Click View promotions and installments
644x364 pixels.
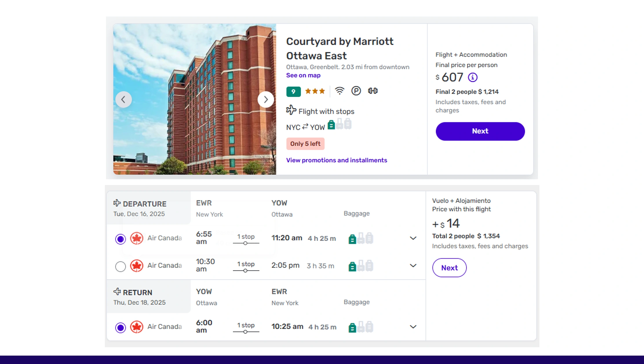[x=337, y=160]
